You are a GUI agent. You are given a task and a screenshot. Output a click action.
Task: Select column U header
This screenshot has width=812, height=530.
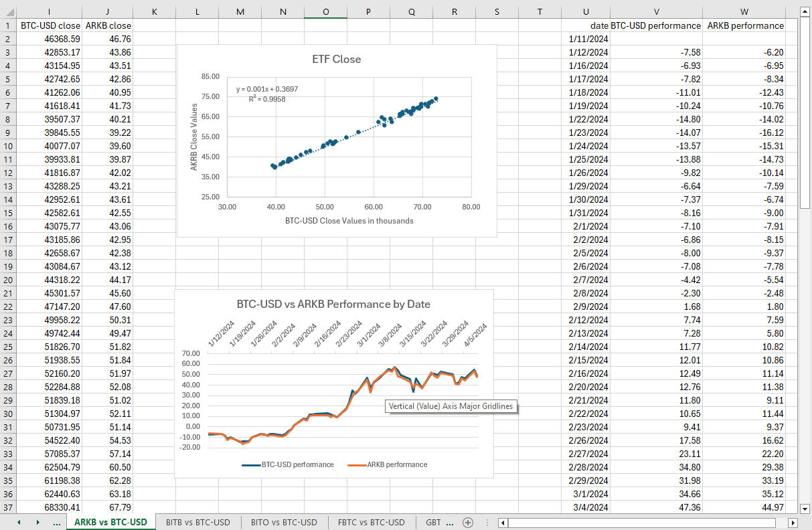tap(586, 12)
